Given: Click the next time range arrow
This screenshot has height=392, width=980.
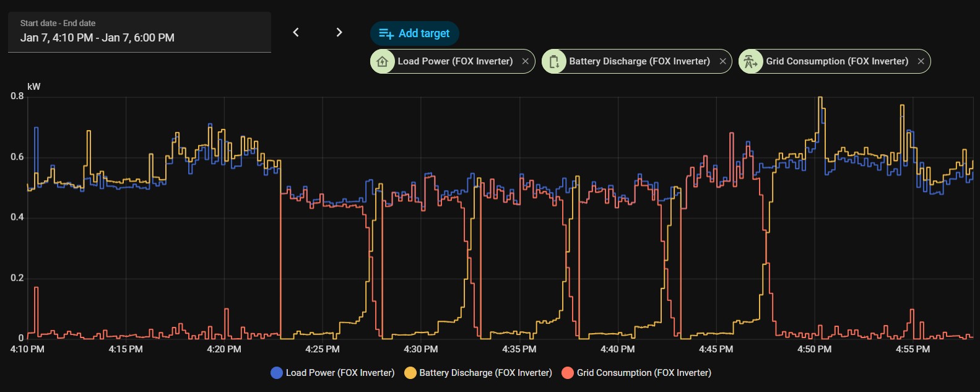Looking at the screenshot, I should pos(339,32).
